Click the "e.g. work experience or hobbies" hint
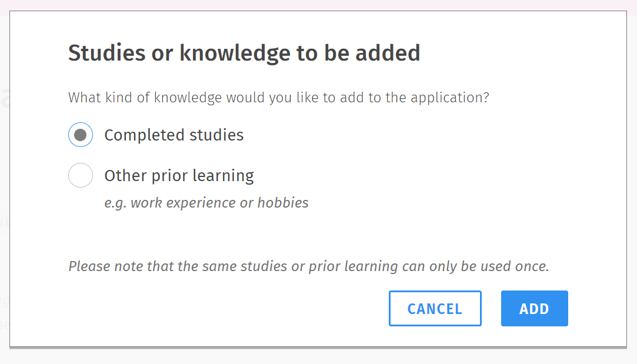Screen dimensions: 637x364 point(206,203)
